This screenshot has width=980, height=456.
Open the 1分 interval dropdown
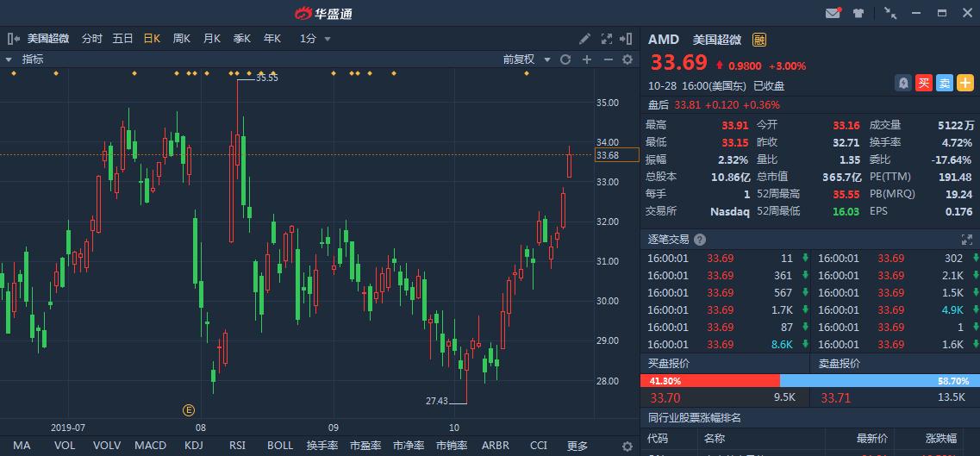click(x=315, y=39)
